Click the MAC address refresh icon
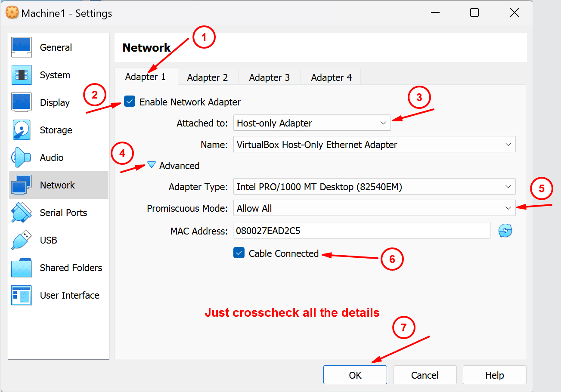The width and height of the screenshot is (561, 392). 505,231
